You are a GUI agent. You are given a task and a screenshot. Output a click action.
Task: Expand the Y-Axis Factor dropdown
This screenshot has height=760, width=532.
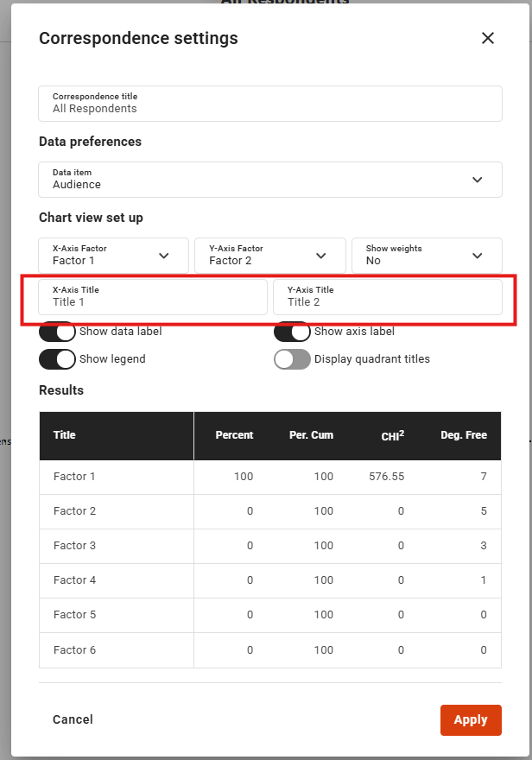click(x=269, y=256)
